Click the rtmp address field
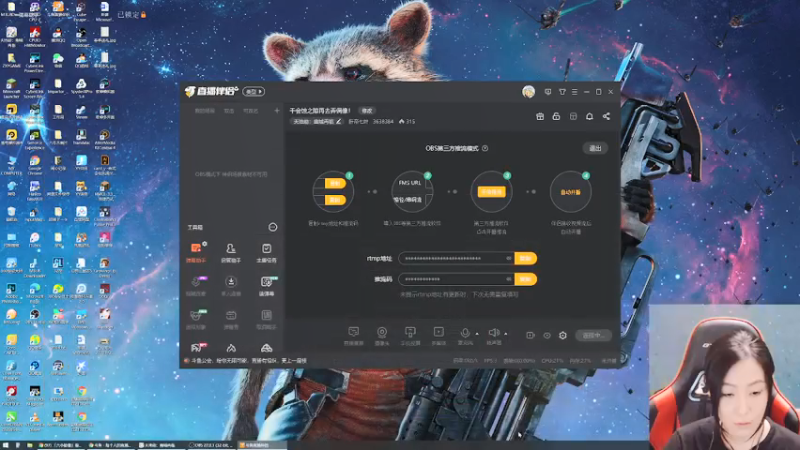The height and width of the screenshot is (450, 800). (x=456, y=259)
